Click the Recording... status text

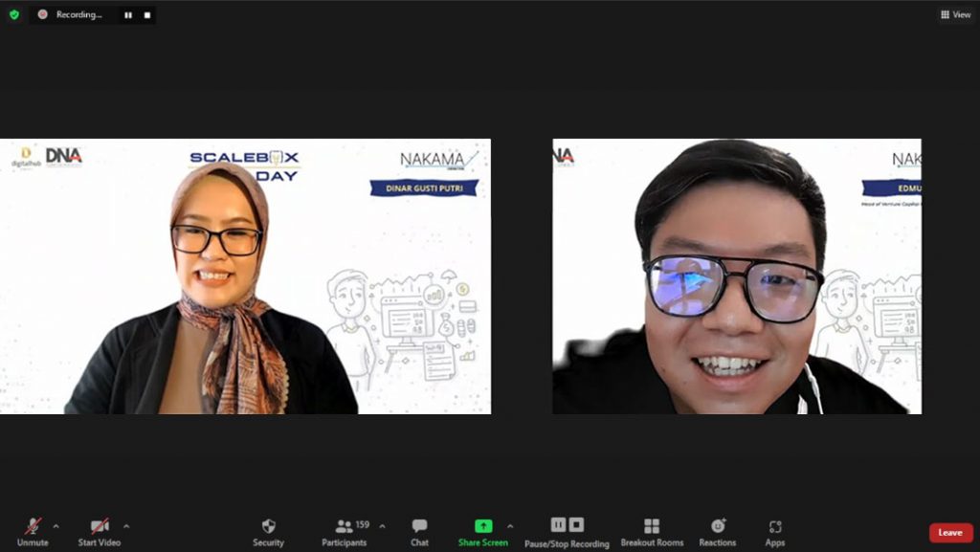pos(78,14)
